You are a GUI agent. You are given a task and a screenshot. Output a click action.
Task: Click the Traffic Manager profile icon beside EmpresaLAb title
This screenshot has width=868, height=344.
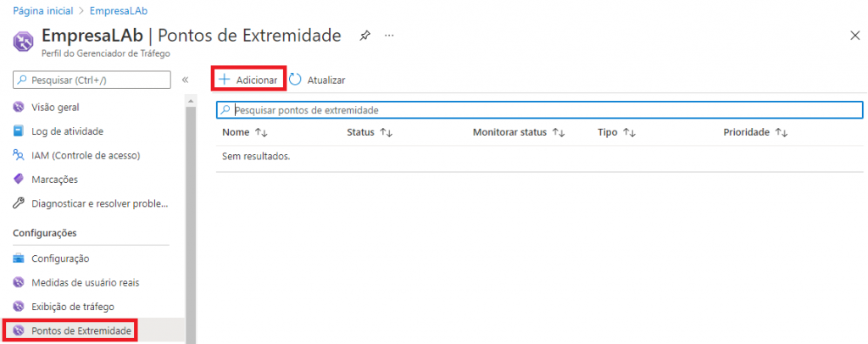pos(23,42)
